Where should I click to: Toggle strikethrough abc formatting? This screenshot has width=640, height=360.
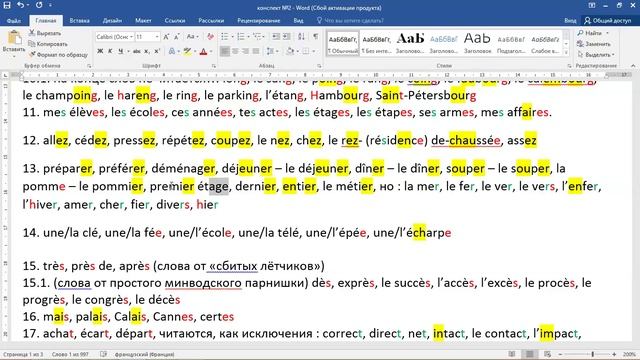137,51
